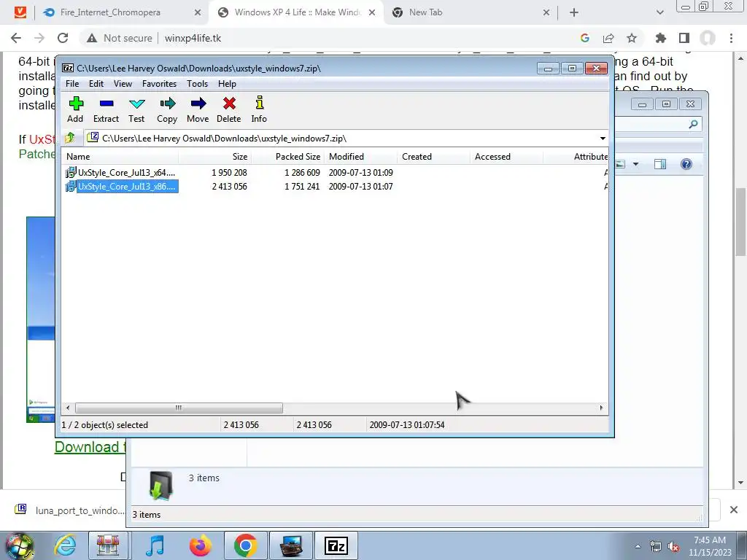
Task: Close the Chrome downloads bar
Action: (734, 510)
